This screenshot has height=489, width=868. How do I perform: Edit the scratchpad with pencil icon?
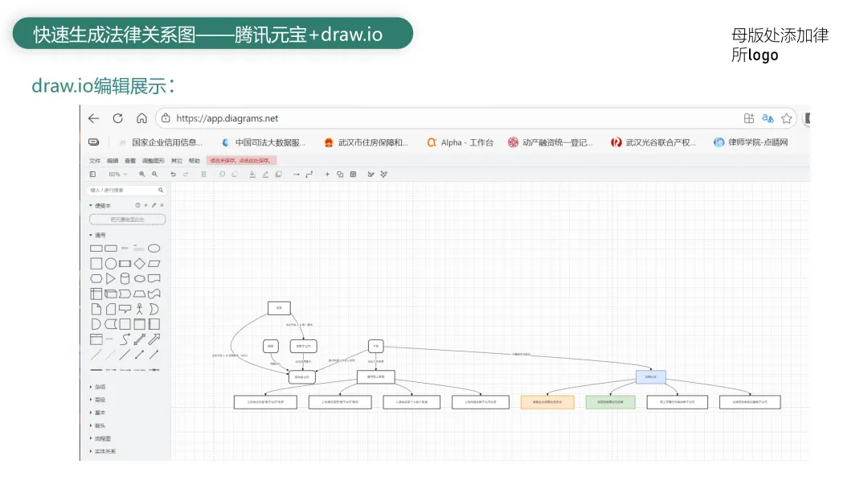pyautogui.click(x=154, y=205)
